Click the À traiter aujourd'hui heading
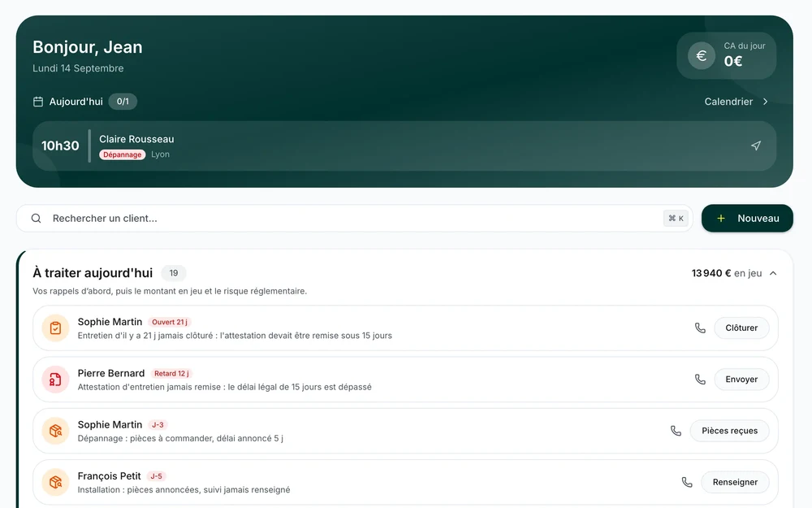Viewport: 812px width, 508px height. pos(93,272)
